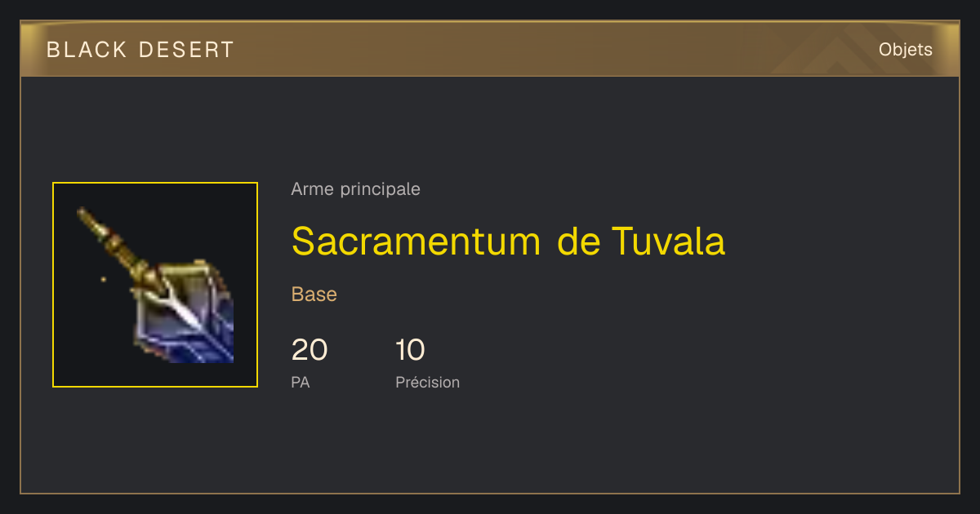Click the BLACK DESERT header title
The height and width of the screenshot is (514, 980).
(x=140, y=50)
